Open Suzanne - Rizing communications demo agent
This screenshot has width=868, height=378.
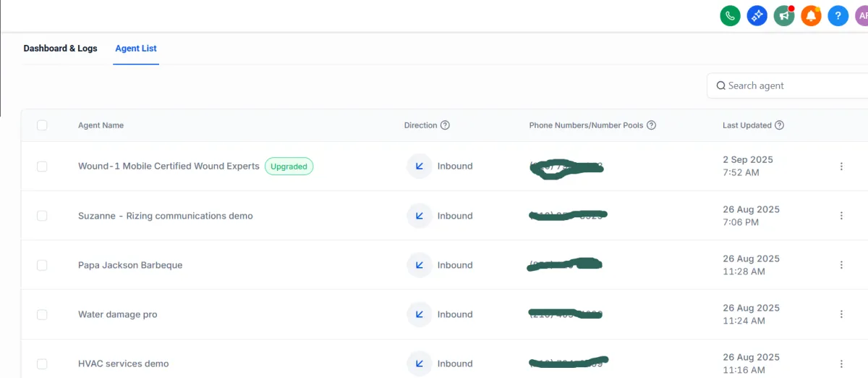(x=166, y=216)
